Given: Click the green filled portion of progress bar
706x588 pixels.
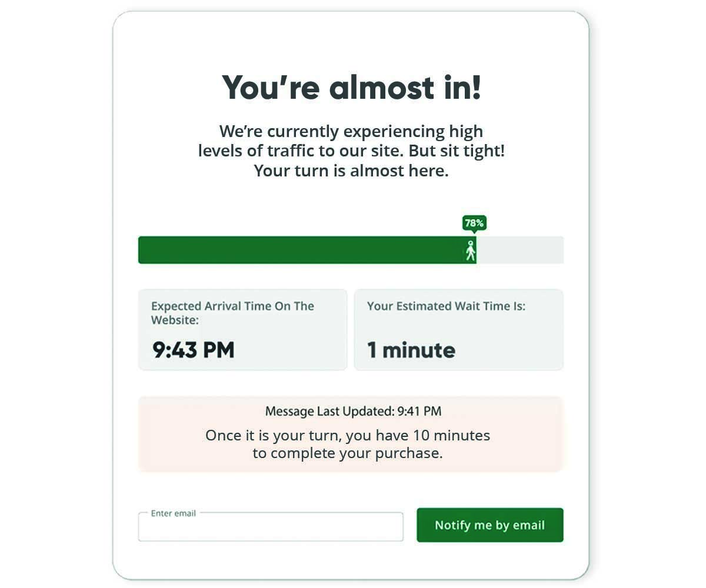Looking at the screenshot, I should pos(300,250).
